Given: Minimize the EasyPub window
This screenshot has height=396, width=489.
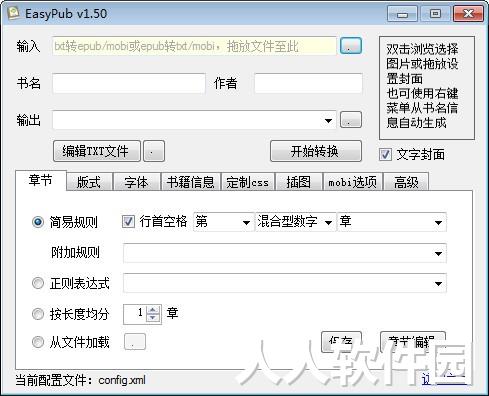Looking at the screenshot, I should pyautogui.click(x=402, y=14).
